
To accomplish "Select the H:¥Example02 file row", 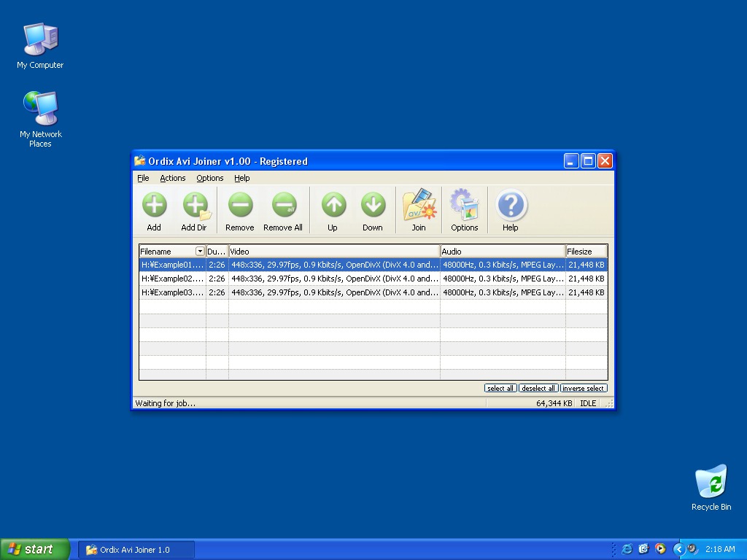I will pos(373,279).
